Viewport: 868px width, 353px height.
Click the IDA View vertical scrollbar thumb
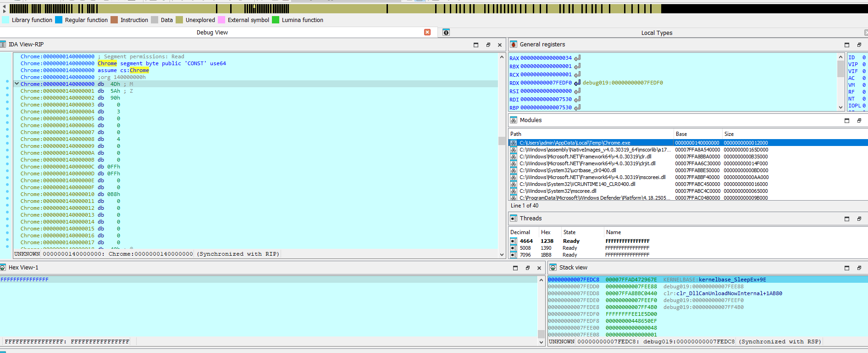pyautogui.click(x=502, y=141)
